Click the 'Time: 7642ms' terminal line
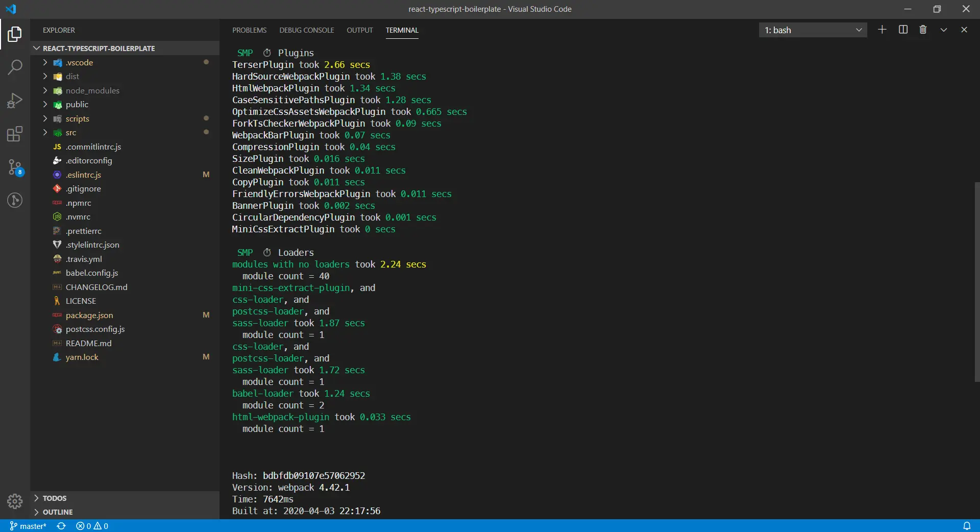Screen dimensions: 980x532 [x=263, y=499]
